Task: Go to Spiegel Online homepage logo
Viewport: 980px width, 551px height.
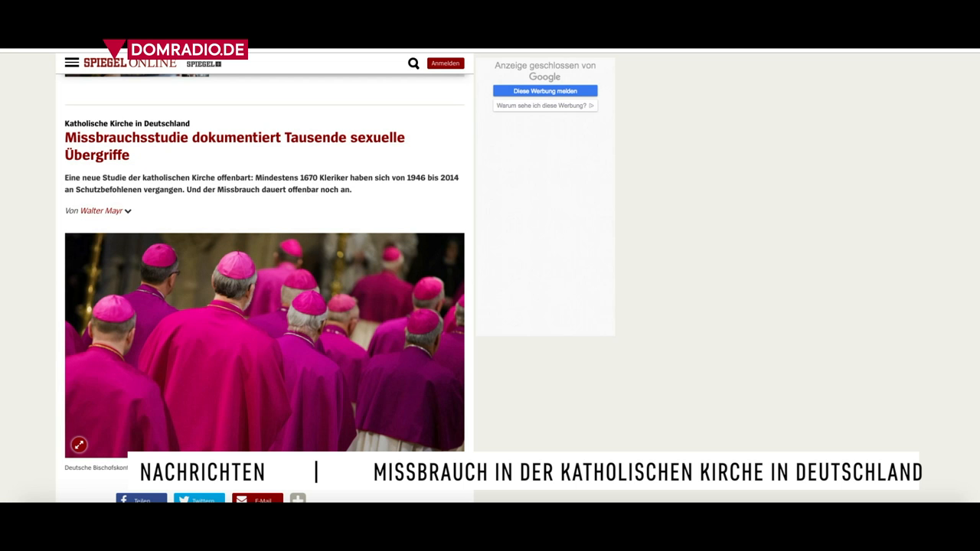Action: 130,64
